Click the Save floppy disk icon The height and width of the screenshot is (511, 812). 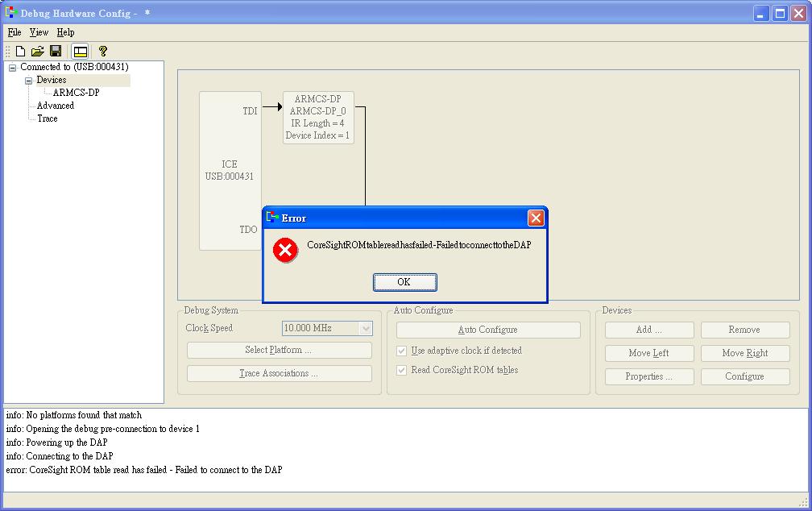tap(56, 51)
